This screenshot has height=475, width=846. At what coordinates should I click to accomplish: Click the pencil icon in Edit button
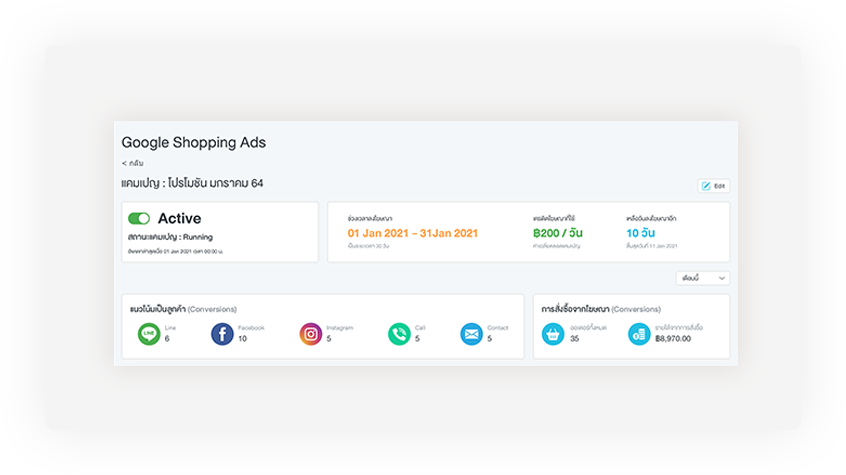pos(706,186)
